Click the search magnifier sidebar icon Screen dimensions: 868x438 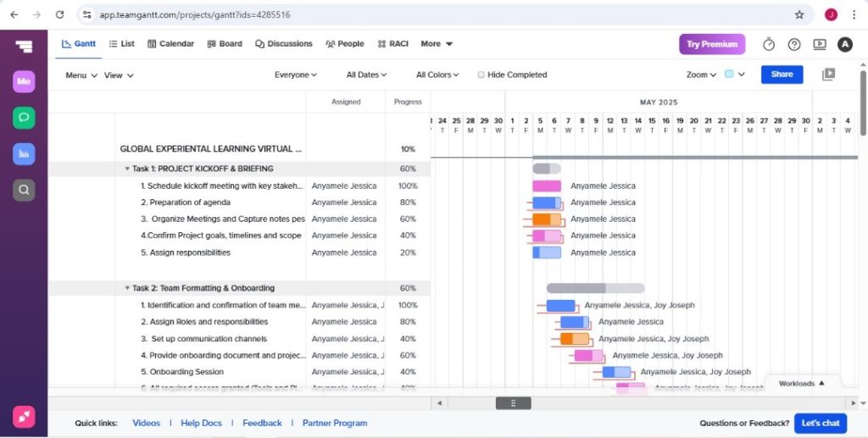point(24,190)
